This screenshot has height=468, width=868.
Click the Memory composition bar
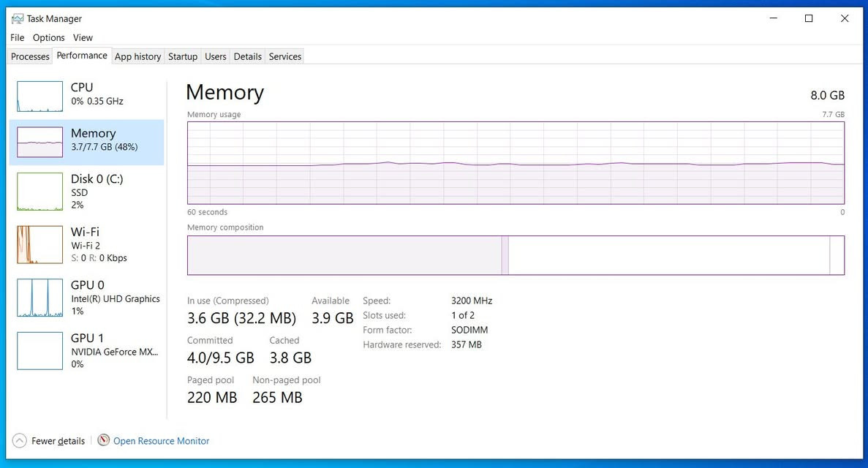(x=516, y=255)
